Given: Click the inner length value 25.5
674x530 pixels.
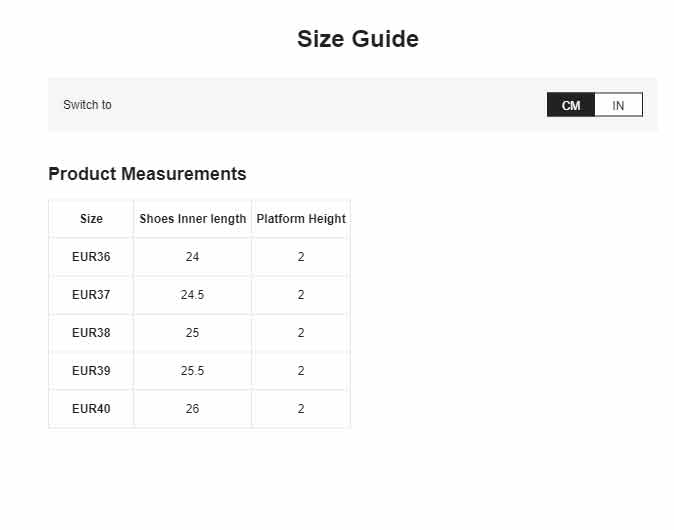Looking at the screenshot, I should pyautogui.click(x=192, y=371).
